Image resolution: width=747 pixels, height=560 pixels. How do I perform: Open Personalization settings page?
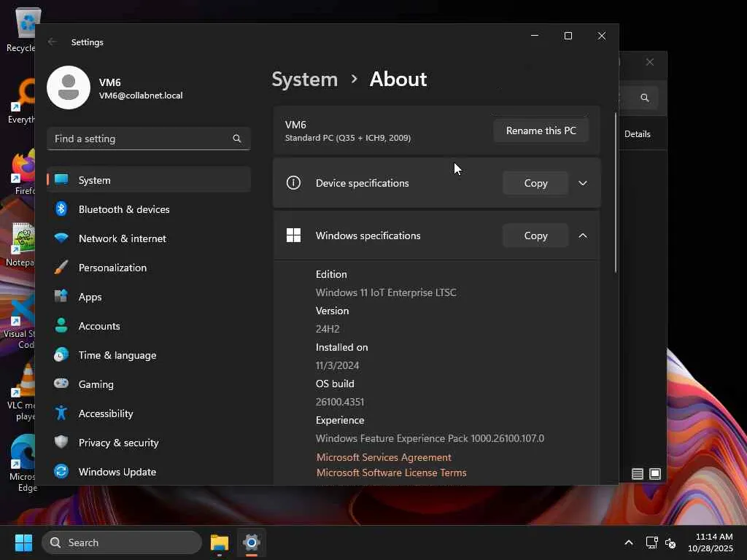pyautogui.click(x=149, y=268)
